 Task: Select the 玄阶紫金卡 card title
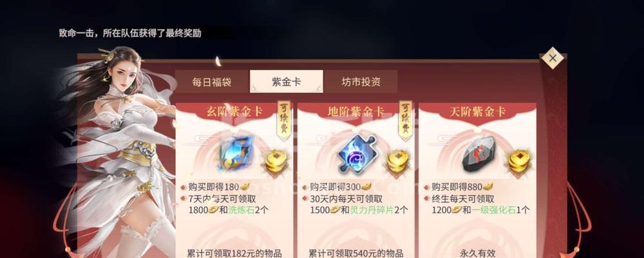click(234, 112)
